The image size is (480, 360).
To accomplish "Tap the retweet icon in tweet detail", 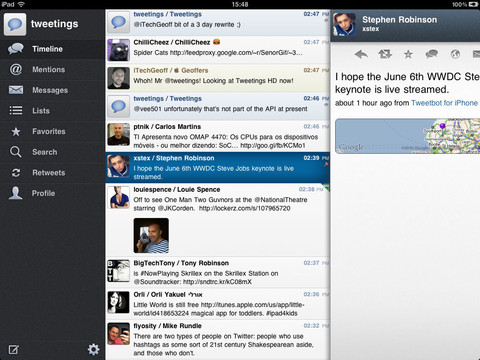I will [x=385, y=54].
